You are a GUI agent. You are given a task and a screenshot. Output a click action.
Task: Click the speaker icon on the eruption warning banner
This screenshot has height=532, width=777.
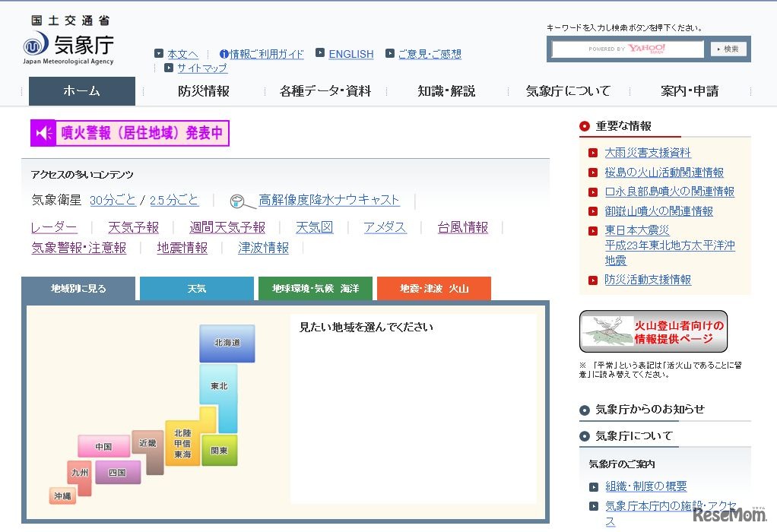click(x=43, y=133)
